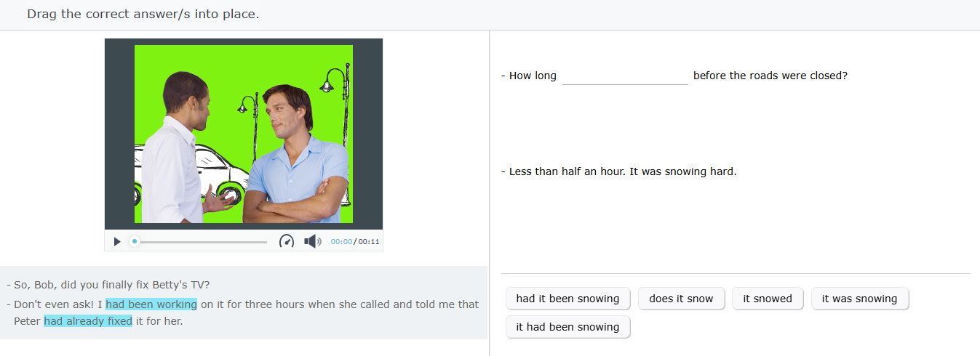
Task: Click the video frame of two men
Action: click(244, 134)
